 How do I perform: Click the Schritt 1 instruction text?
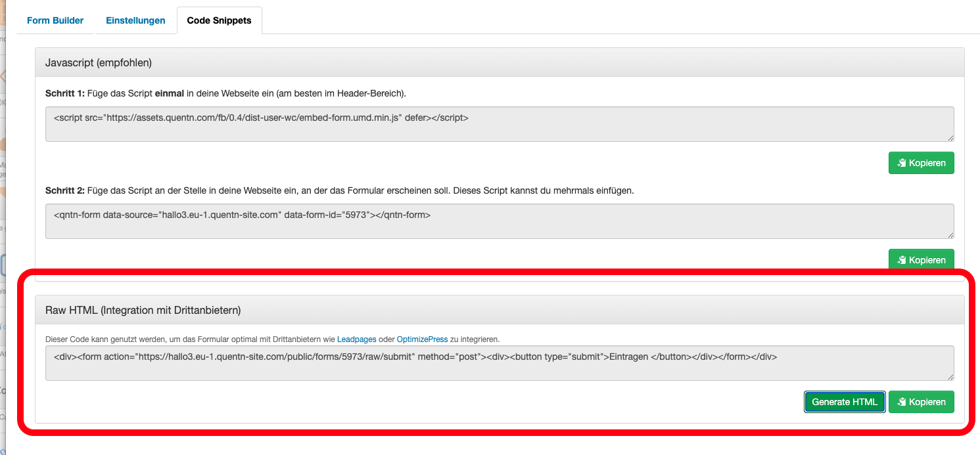(225, 93)
